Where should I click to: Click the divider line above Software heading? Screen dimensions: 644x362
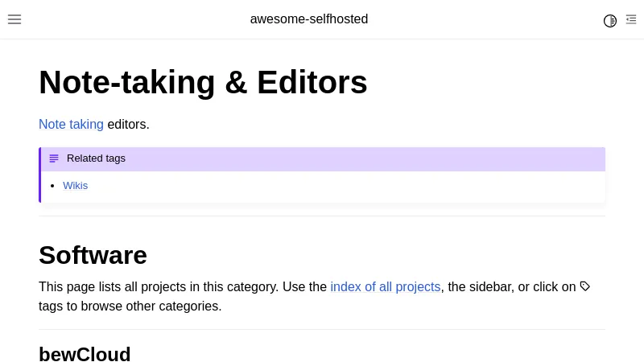click(322, 216)
